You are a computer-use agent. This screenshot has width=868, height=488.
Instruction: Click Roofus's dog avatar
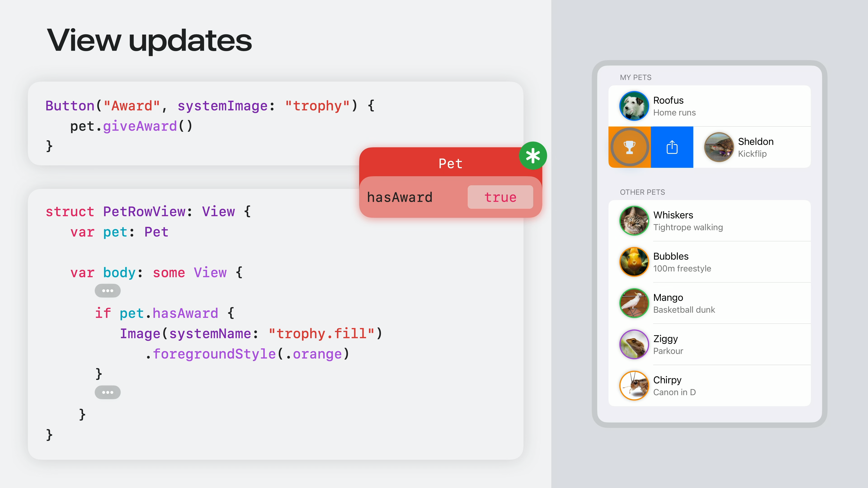tap(634, 106)
